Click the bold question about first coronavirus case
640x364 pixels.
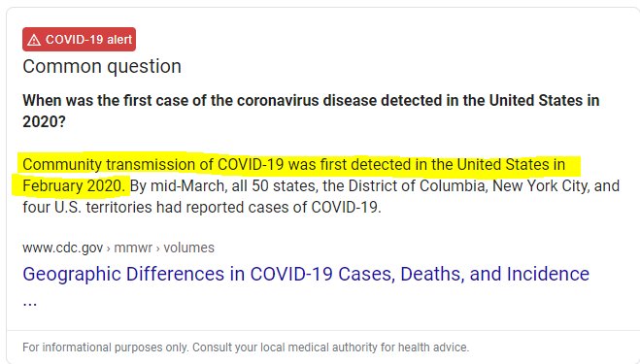(311, 111)
